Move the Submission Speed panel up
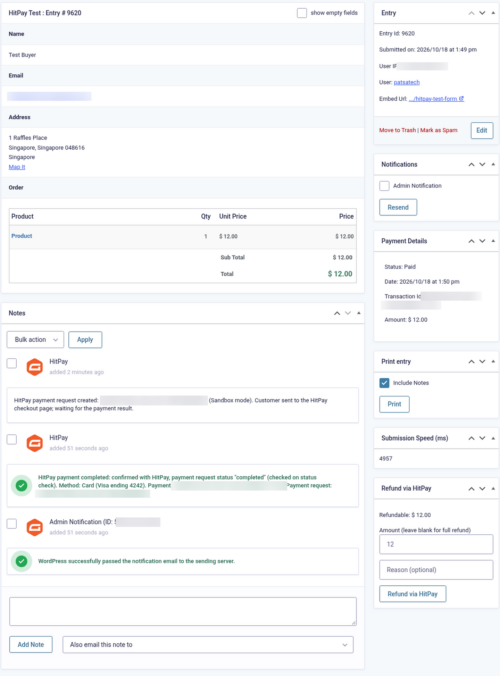 [472, 438]
